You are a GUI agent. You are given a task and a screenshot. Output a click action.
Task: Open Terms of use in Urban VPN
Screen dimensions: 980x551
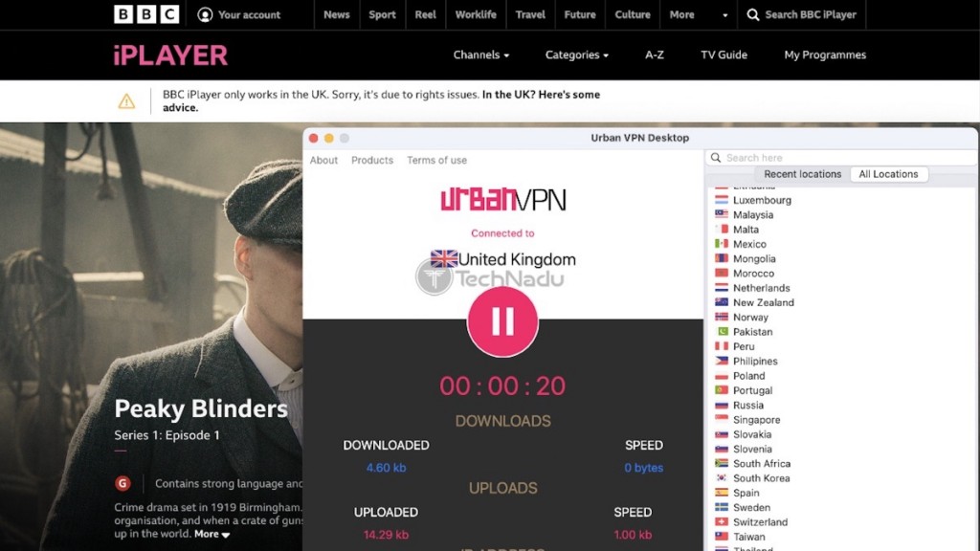point(436,160)
